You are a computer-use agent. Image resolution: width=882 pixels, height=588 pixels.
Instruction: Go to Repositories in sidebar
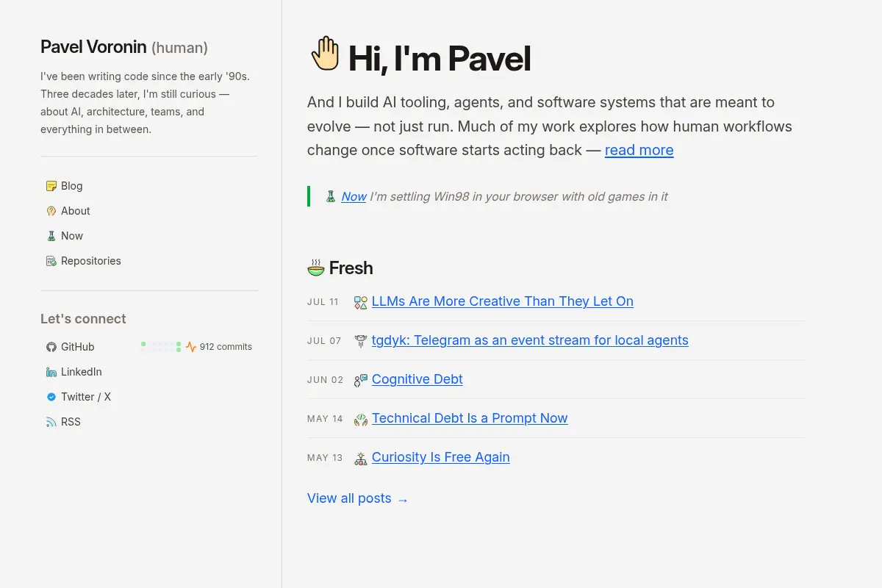[x=90, y=261]
